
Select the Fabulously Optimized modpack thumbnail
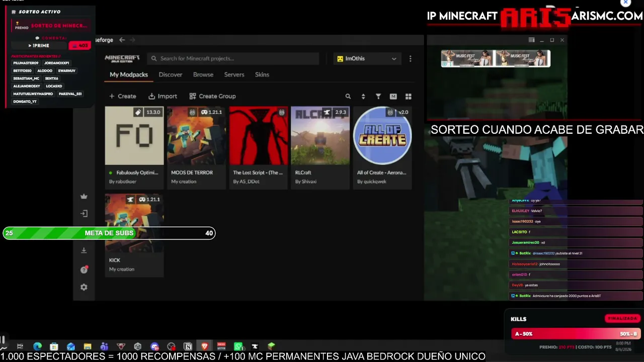pos(134,136)
